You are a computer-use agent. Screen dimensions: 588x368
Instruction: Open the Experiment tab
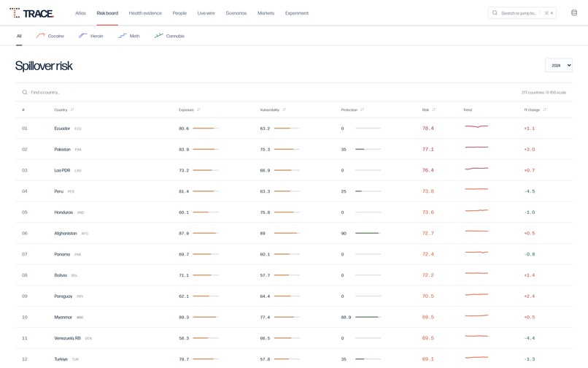pyautogui.click(x=297, y=13)
